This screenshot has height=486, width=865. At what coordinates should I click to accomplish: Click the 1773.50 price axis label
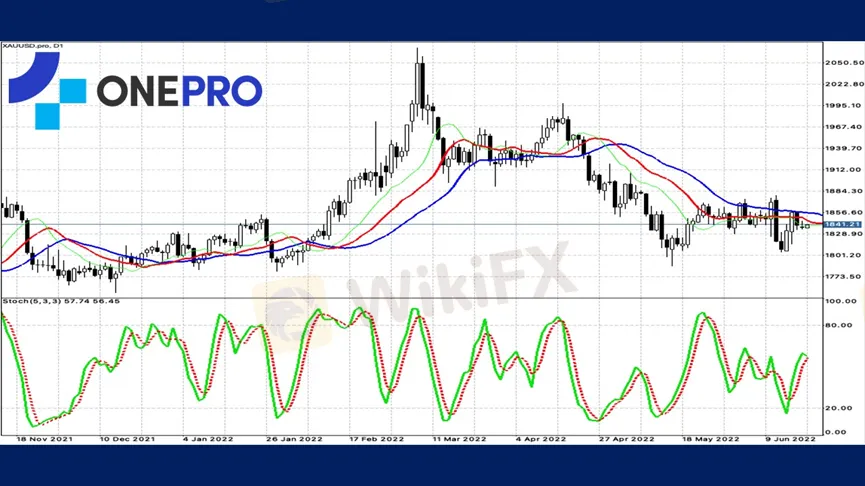coord(843,277)
